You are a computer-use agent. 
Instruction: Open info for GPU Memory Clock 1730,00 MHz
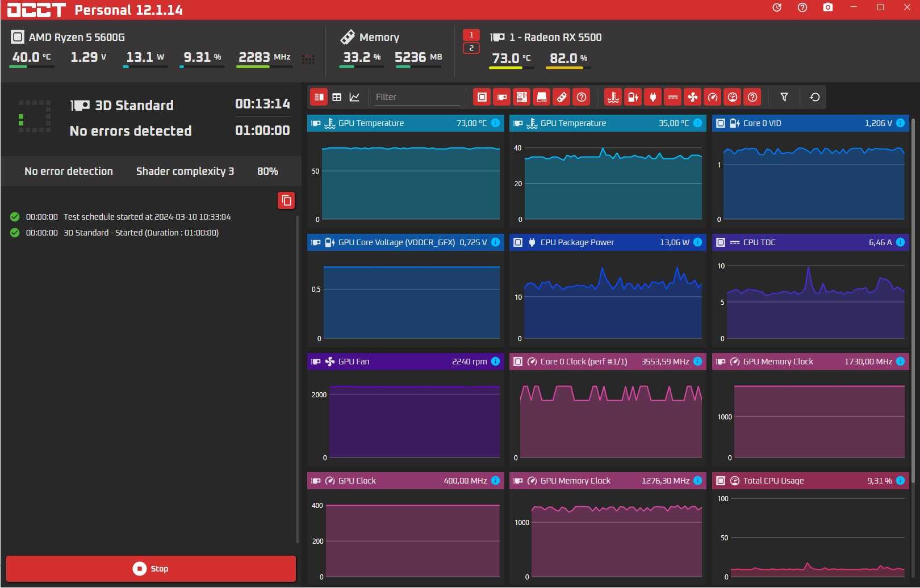[x=900, y=362]
